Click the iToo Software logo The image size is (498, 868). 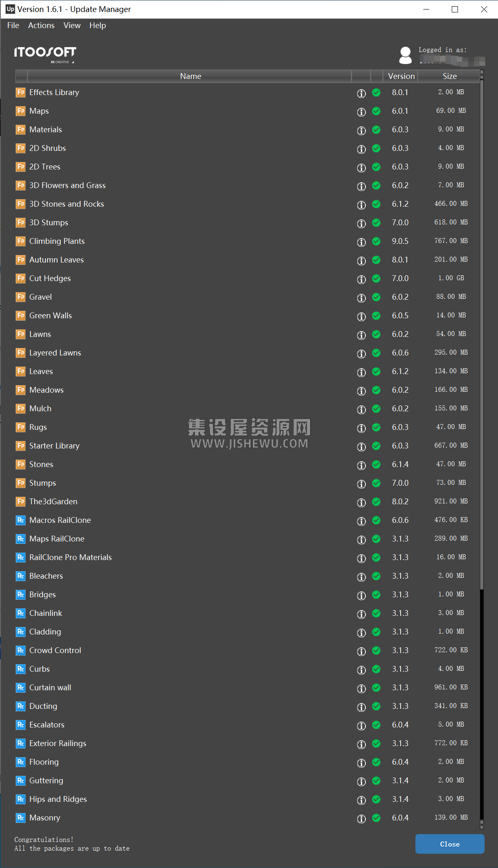point(45,54)
